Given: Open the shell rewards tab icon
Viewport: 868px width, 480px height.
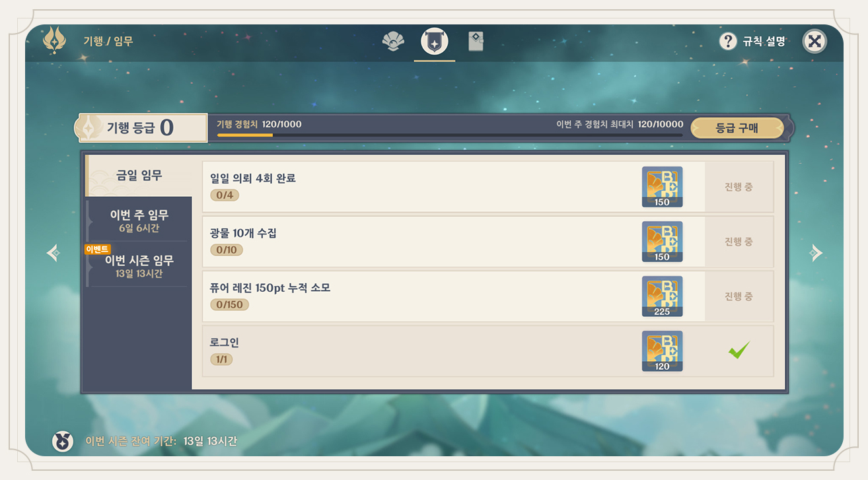Looking at the screenshot, I should (394, 42).
